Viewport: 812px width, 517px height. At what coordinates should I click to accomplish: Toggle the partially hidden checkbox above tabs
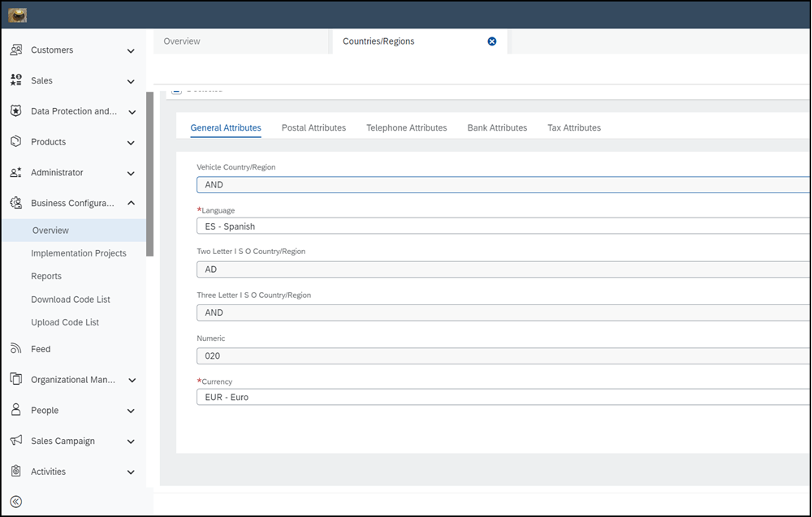[176, 89]
